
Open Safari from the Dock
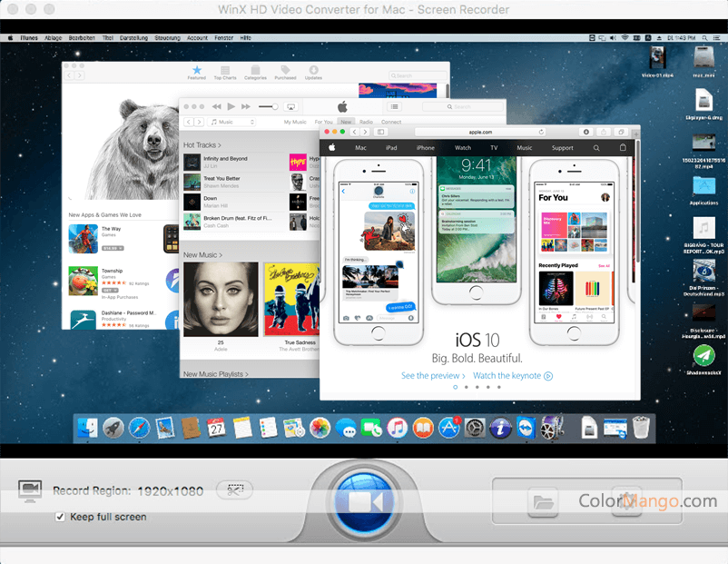point(139,427)
